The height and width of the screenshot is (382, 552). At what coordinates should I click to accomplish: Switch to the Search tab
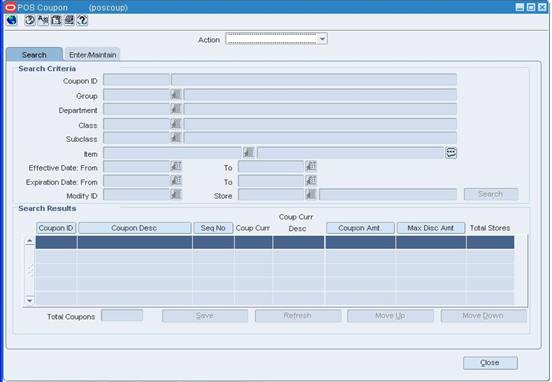point(34,55)
